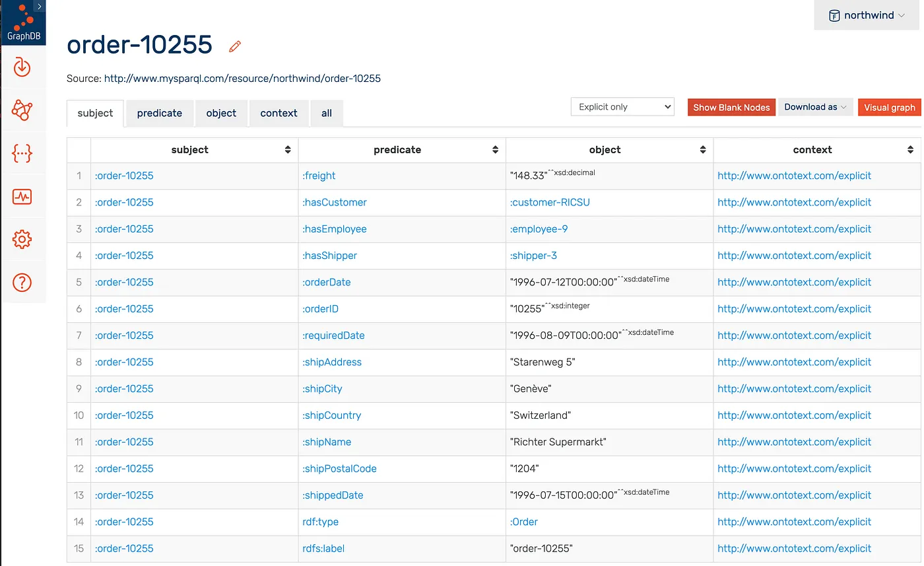Switch to the all tab
The width and height of the screenshot is (924, 566).
(x=327, y=113)
